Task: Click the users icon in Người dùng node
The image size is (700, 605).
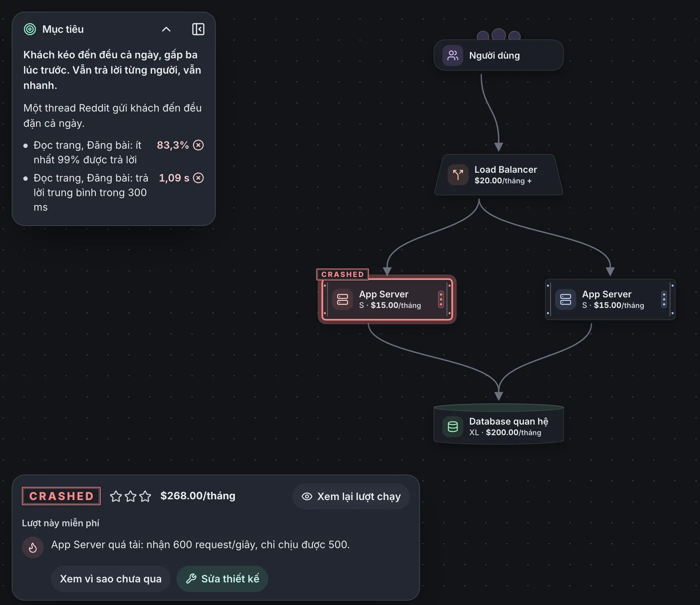Action: (452, 55)
